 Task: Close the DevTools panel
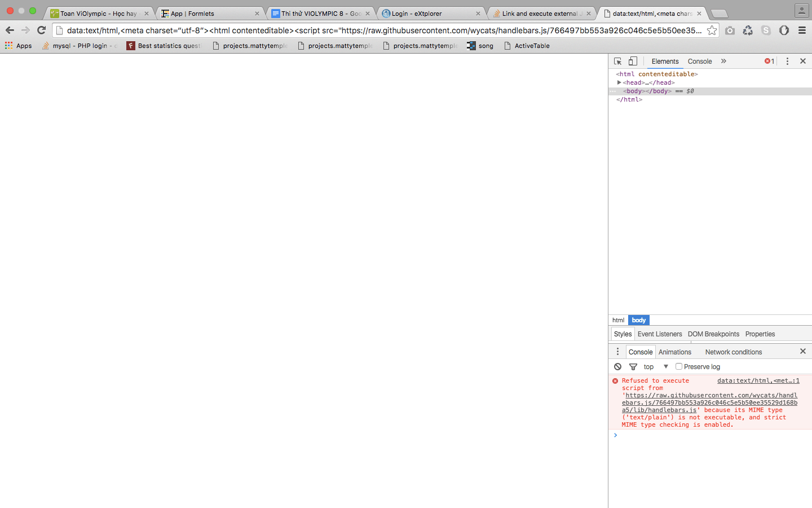803,61
